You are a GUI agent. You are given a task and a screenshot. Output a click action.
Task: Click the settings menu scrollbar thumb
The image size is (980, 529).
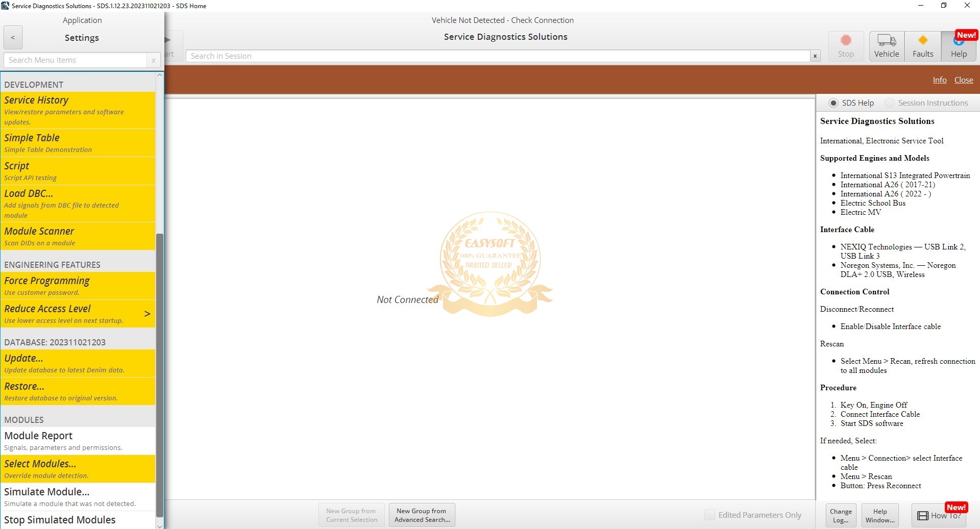tap(160, 375)
